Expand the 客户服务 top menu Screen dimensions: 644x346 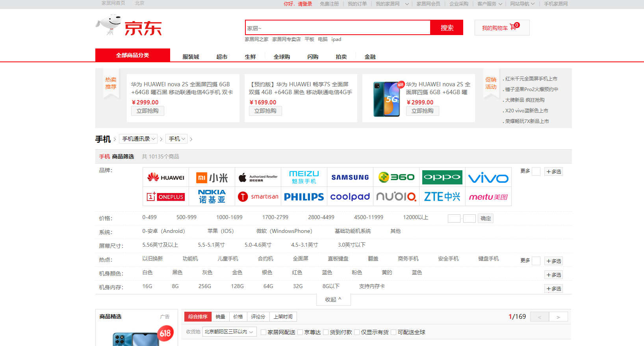[x=490, y=4]
